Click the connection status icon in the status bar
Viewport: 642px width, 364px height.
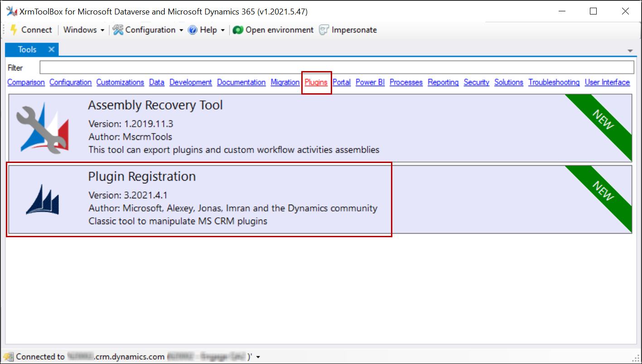[9, 357]
